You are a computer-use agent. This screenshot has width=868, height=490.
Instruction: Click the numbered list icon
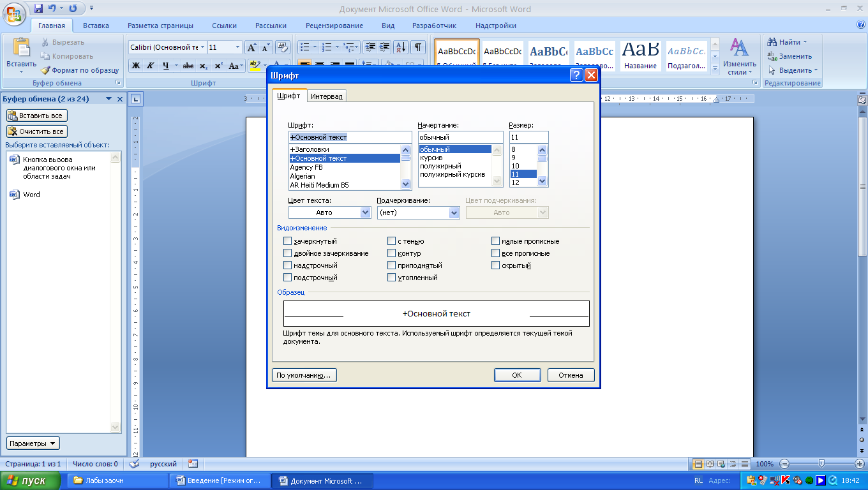point(326,47)
